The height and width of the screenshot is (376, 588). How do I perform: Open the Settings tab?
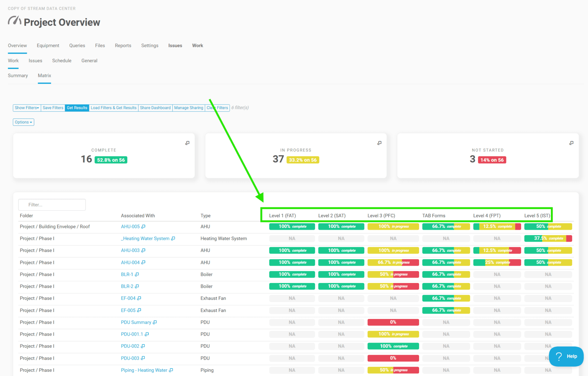click(x=150, y=46)
